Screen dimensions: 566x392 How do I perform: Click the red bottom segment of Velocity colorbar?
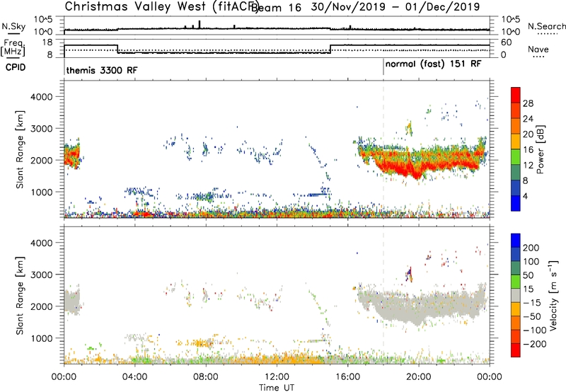(x=516, y=350)
